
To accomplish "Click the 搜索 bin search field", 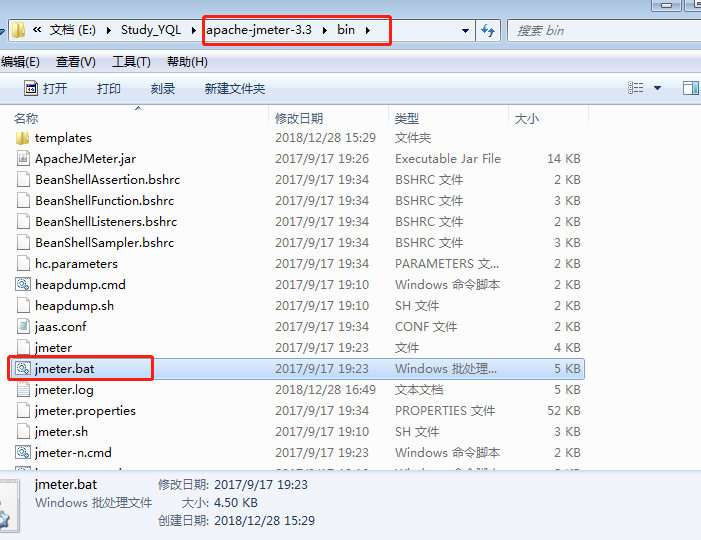I will pos(606,30).
